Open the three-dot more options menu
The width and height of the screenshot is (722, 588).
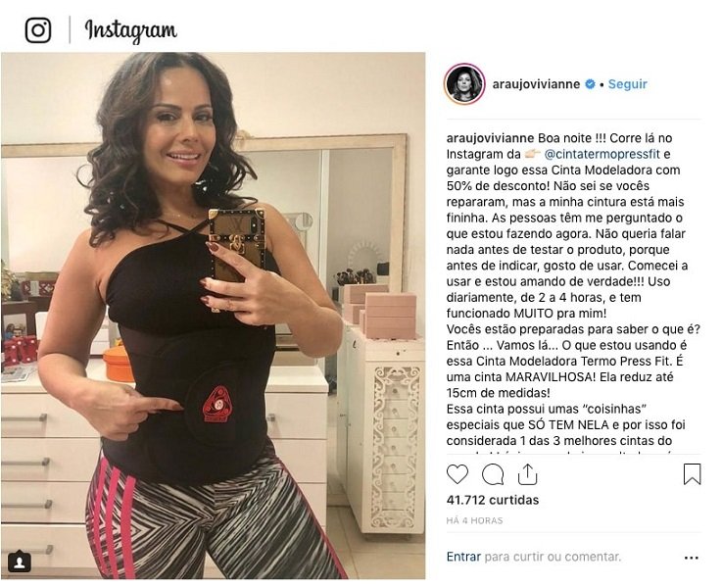[692, 558]
